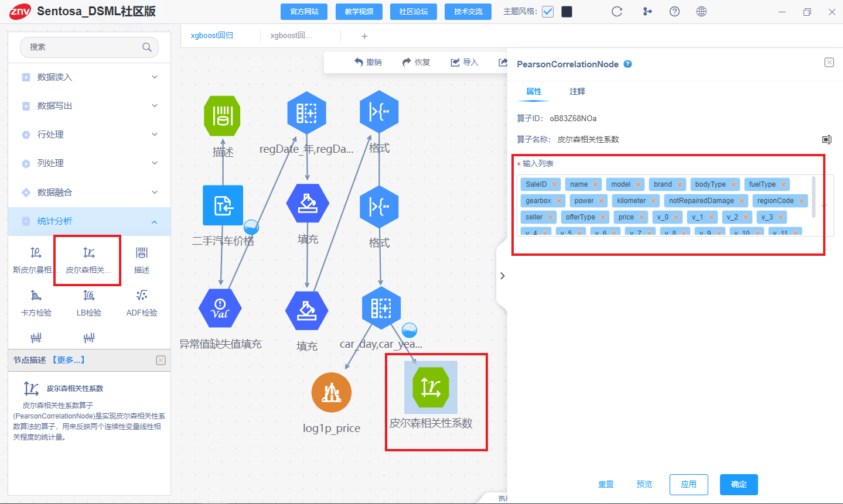Open the 官方网站 link button

click(305, 12)
